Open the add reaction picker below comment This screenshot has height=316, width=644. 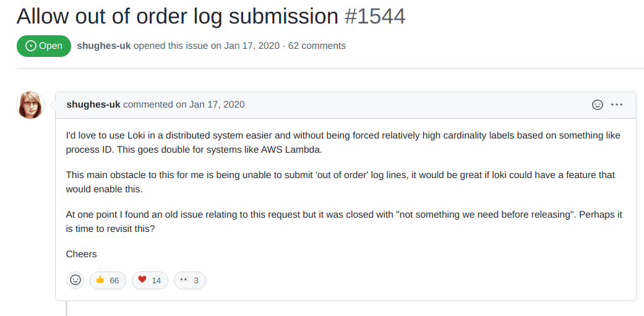[75, 280]
